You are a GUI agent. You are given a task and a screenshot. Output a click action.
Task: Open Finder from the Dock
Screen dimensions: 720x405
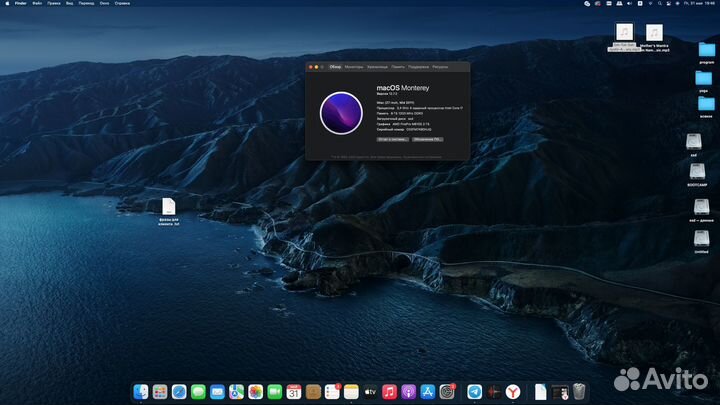(x=141, y=392)
